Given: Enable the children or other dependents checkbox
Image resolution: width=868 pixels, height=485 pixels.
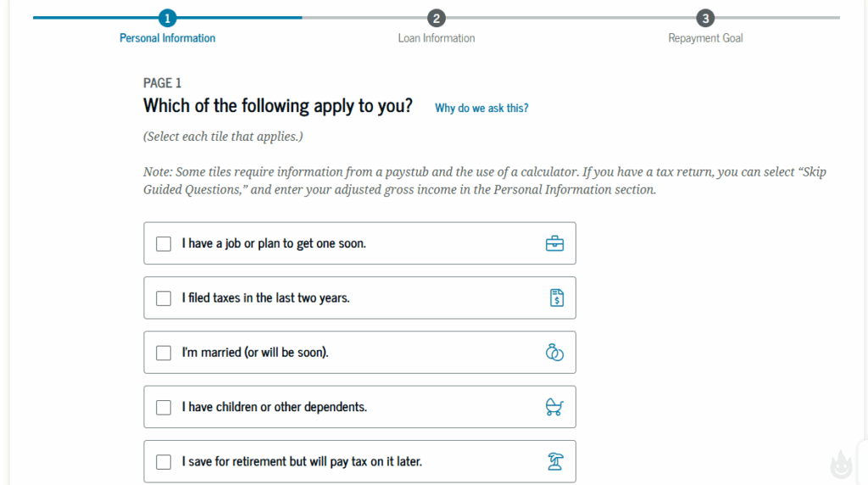Looking at the screenshot, I should pyautogui.click(x=164, y=408).
